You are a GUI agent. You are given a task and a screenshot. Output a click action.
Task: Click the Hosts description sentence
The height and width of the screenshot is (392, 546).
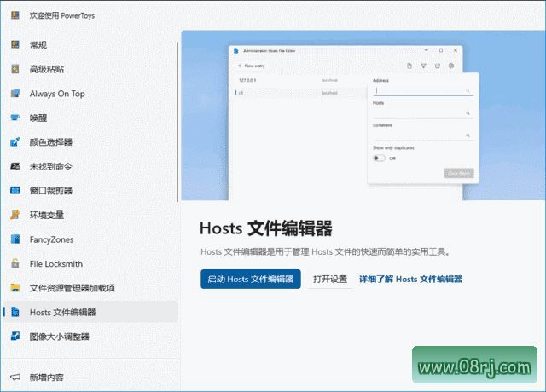326,252
